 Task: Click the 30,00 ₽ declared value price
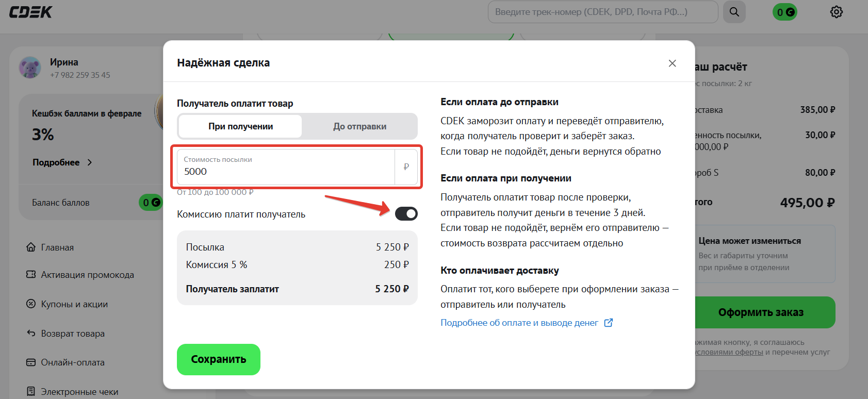(x=821, y=135)
